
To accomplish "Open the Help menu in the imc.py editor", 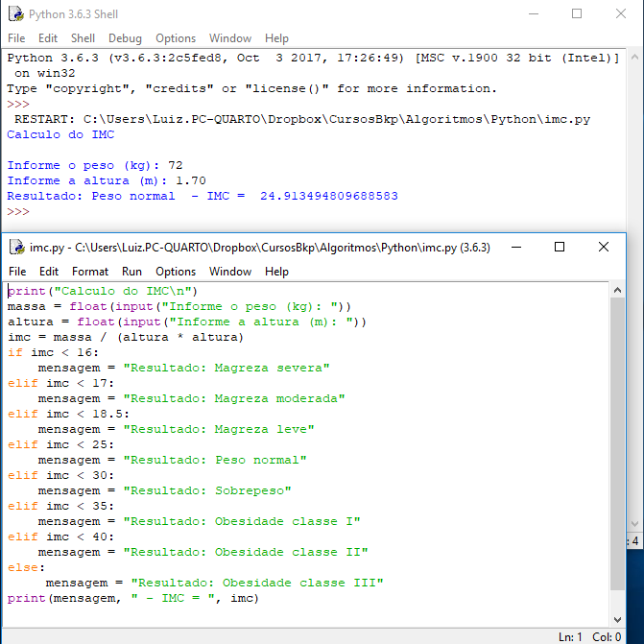I will 276,272.
